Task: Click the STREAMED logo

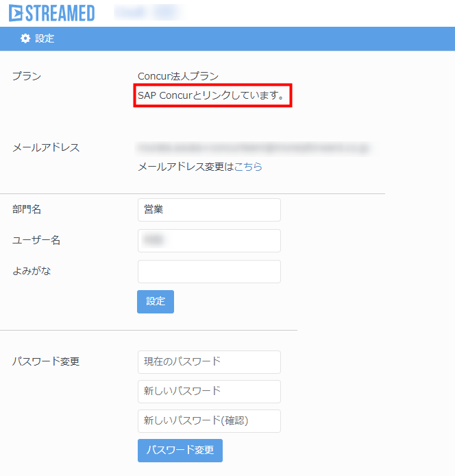Action: [x=51, y=13]
